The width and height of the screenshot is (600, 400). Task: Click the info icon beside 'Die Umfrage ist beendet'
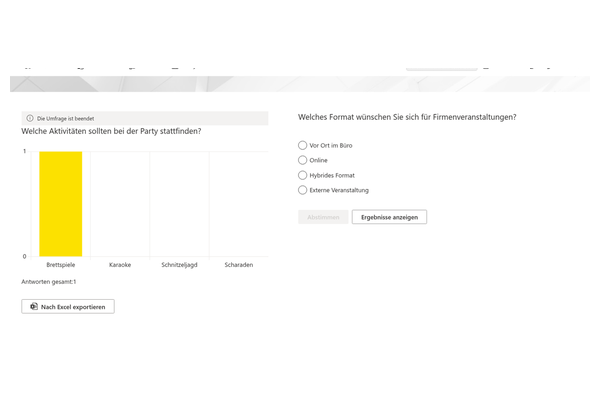30,118
